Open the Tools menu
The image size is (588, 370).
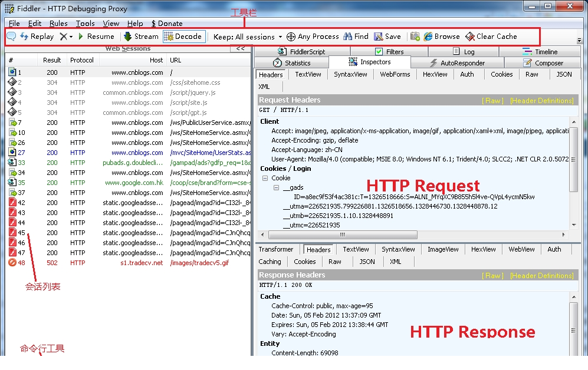click(x=85, y=23)
